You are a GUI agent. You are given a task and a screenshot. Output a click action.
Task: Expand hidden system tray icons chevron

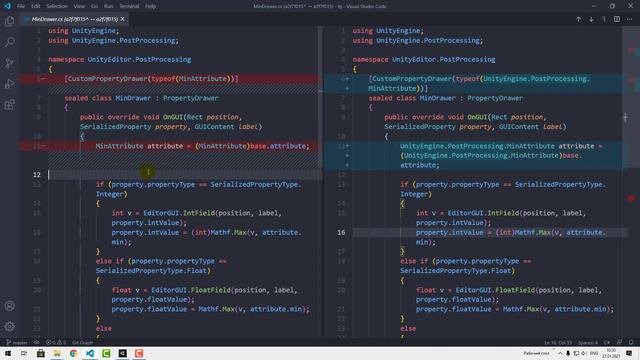pos(560,353)
